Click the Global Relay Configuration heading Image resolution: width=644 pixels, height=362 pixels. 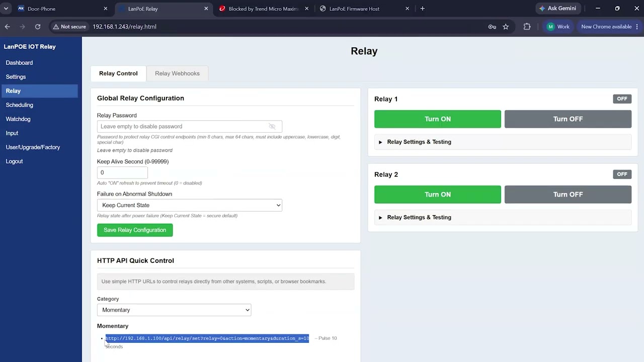[140, 98]
